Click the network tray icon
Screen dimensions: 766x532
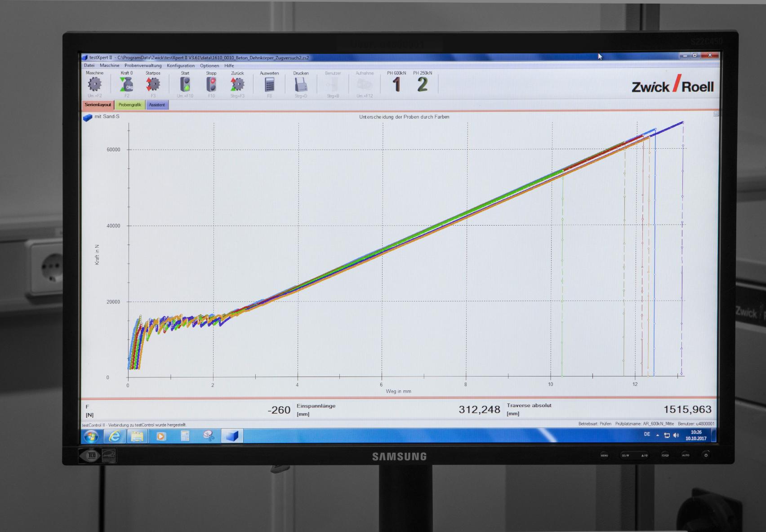[667, 435]
